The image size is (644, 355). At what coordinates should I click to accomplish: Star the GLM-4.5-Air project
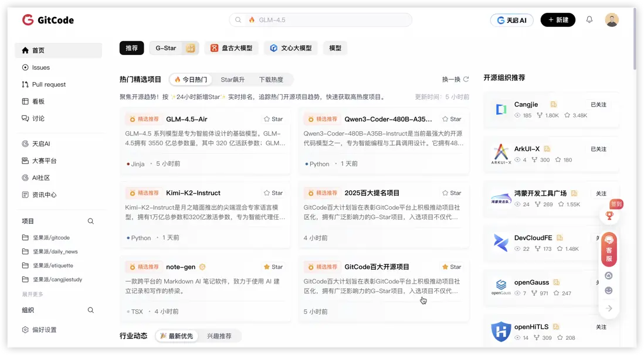point(273,119)
